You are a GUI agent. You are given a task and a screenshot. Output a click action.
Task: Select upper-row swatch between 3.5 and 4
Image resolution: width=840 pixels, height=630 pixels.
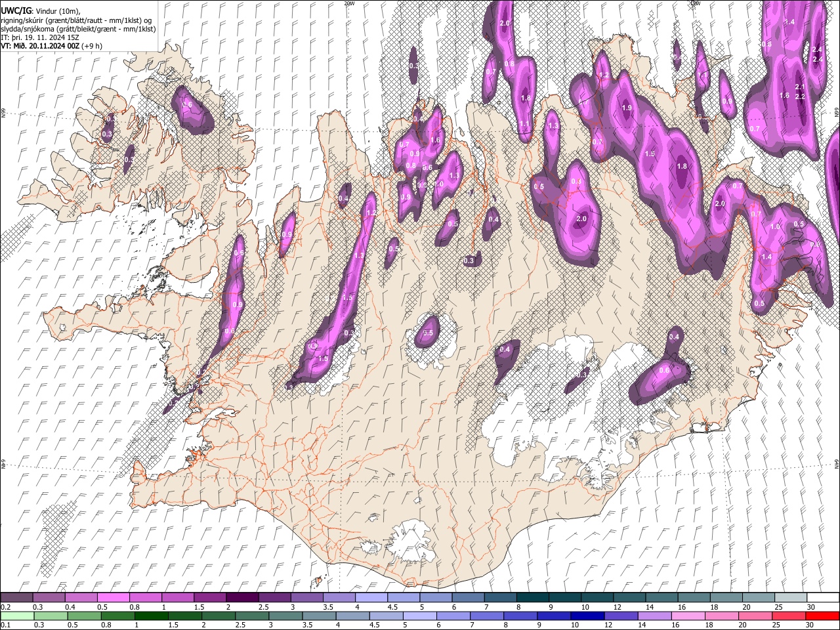339,597
